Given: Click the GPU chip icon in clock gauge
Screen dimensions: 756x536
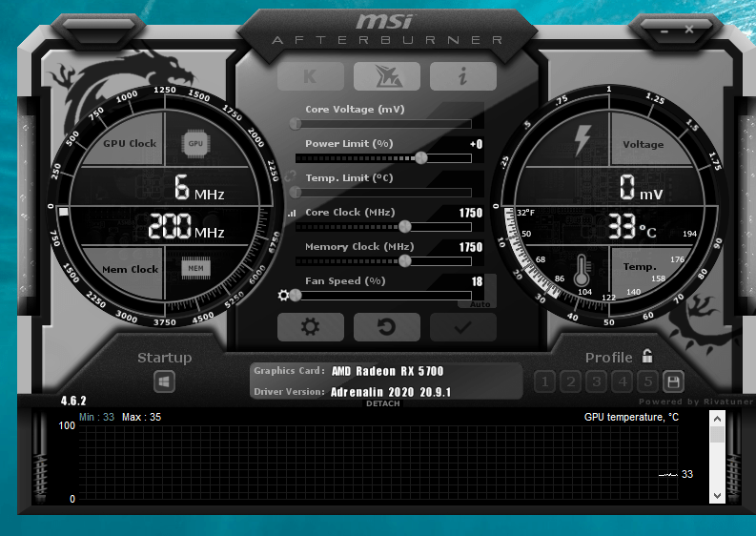Looking at the screenshot, I should tap(195, 143).
